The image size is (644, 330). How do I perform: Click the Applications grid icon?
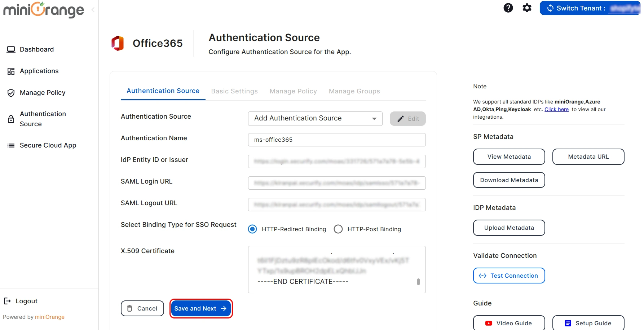[11, 71]
